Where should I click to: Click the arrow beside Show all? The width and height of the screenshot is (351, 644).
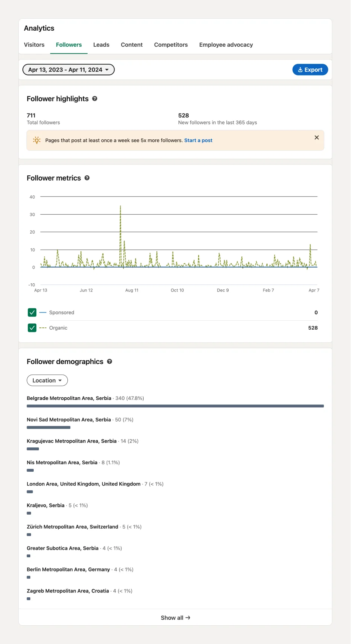pyautogui.click(x=188, y=618)
